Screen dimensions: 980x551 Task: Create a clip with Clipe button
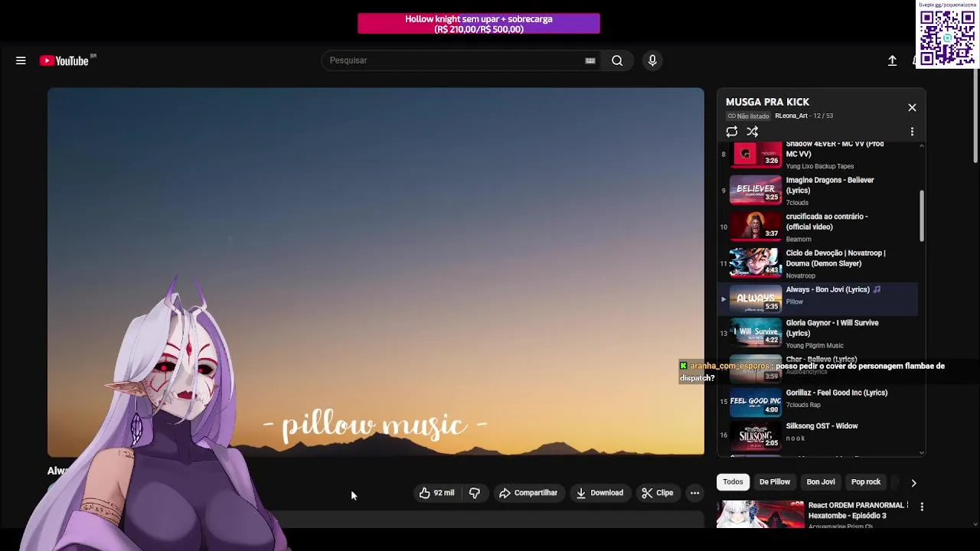658,493
